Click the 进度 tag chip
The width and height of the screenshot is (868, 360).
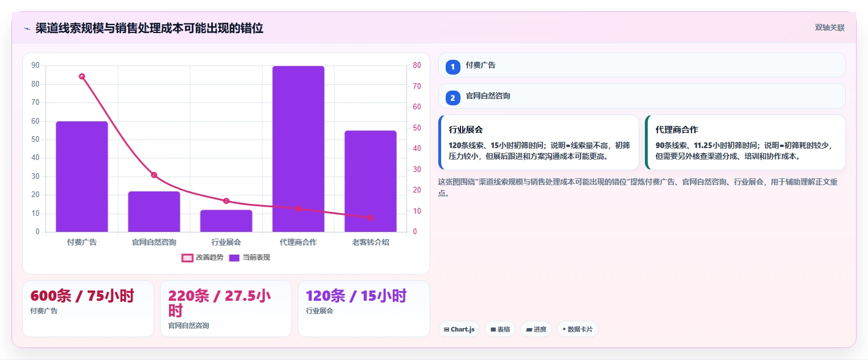tap(536, 329)
